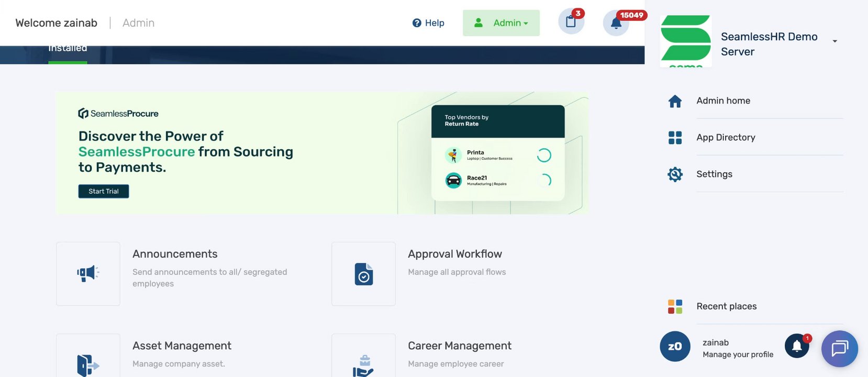Image resolution: width=868 pixels, height=377 pixels.
Task: Click the person icon in the Admin button
Action: (x=478, y=23)
